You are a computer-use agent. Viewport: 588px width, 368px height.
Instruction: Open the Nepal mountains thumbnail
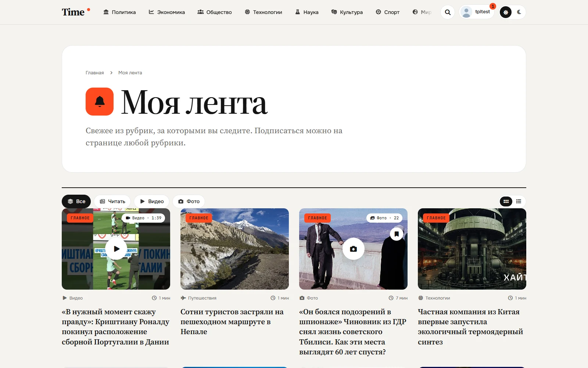(x=234, y=249)
